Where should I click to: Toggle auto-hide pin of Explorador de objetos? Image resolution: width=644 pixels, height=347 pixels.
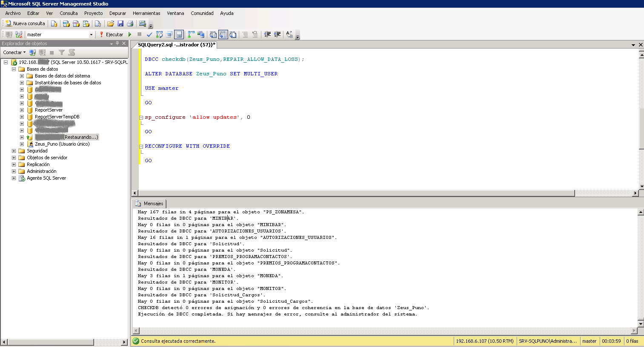[117, 43]
